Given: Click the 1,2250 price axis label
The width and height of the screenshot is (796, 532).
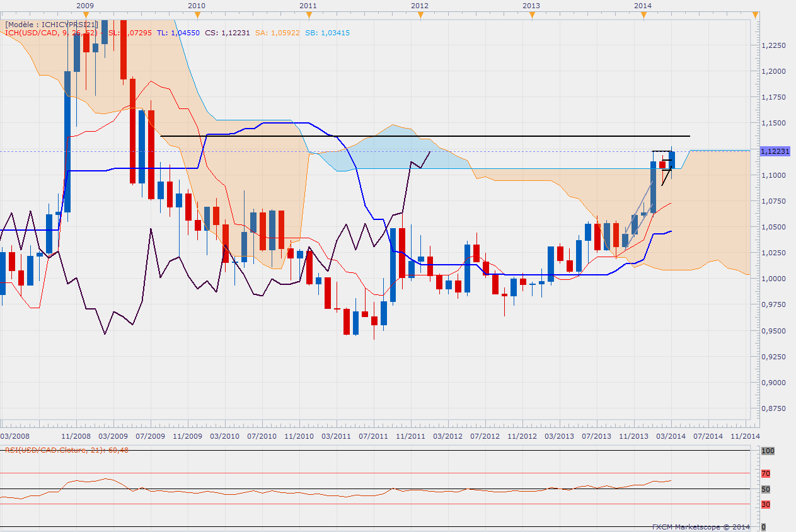Looking at the screenshot, I should tap(773, 45).
